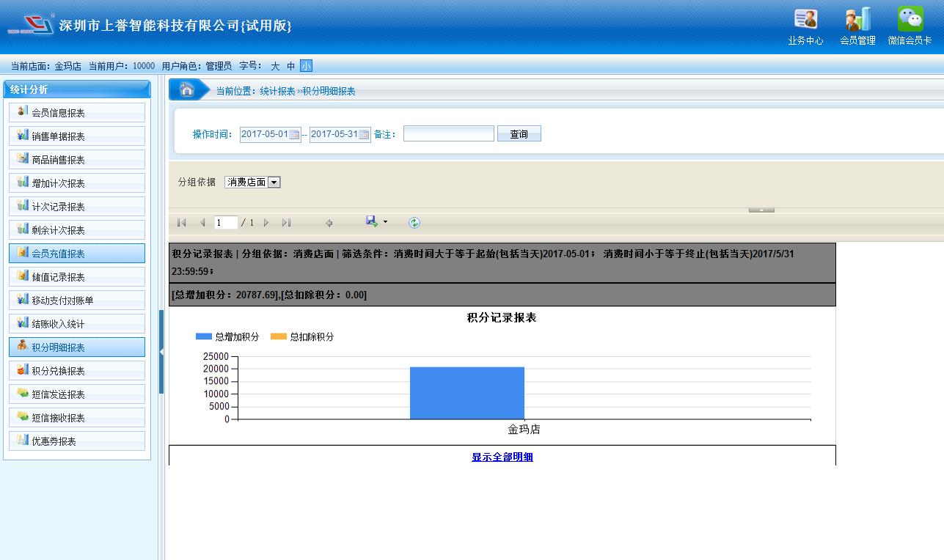
Task: Jump to the last report page
Action: coord(286,223)
